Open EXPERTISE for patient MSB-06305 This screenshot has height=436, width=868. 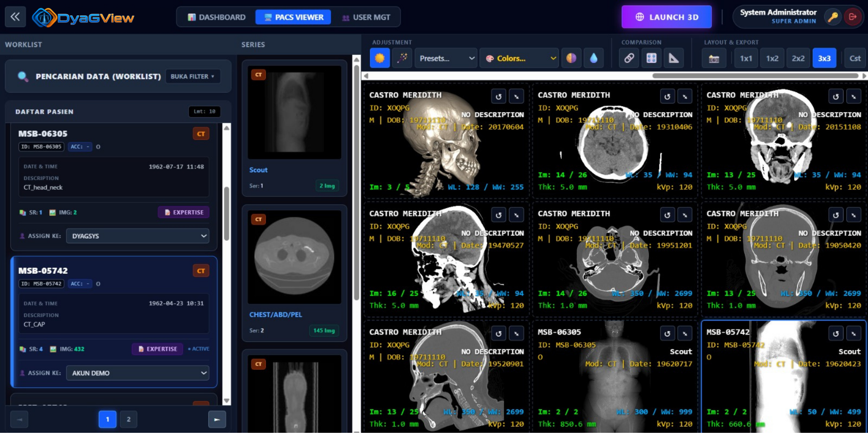coord(184,212)
